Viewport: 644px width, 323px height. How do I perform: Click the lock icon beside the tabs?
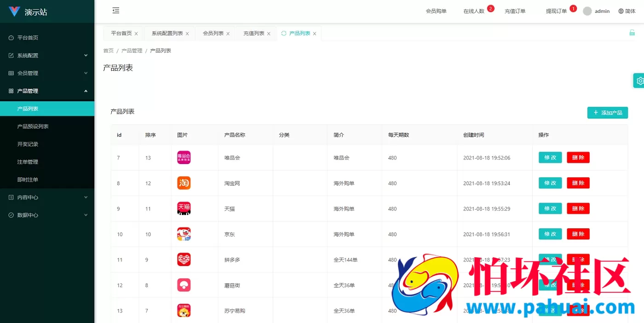click(x=632, y=33)
